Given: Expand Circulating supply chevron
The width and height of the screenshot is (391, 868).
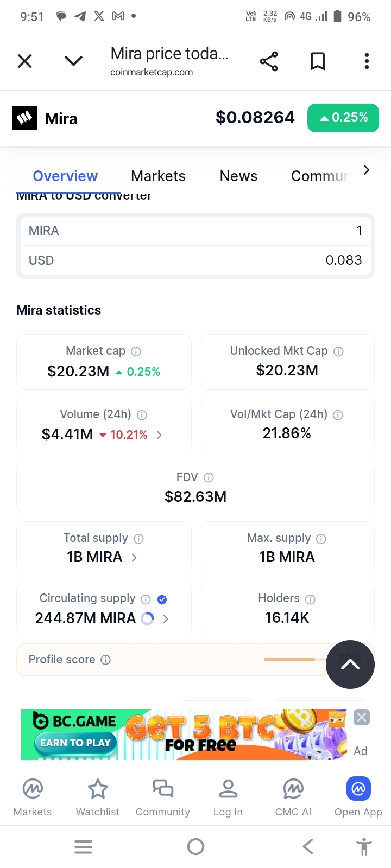Looking at the screenshot, I should (166, 618).
